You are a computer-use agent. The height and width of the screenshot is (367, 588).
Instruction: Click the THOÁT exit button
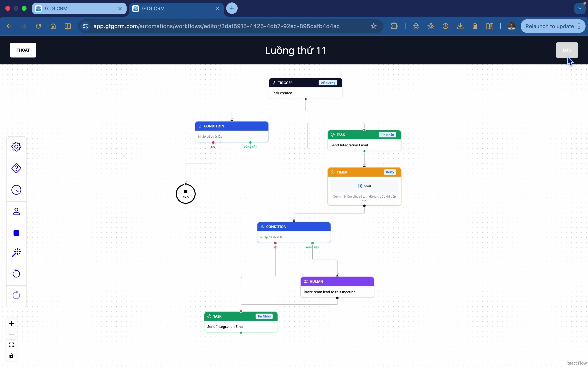pyautogui.click(x=23, y=50)
